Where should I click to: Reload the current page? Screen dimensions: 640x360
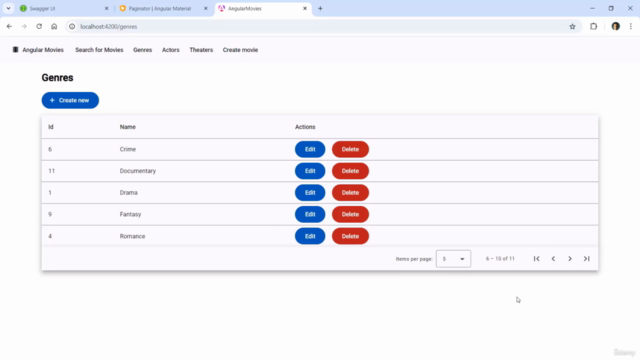[x=39, y=27]
